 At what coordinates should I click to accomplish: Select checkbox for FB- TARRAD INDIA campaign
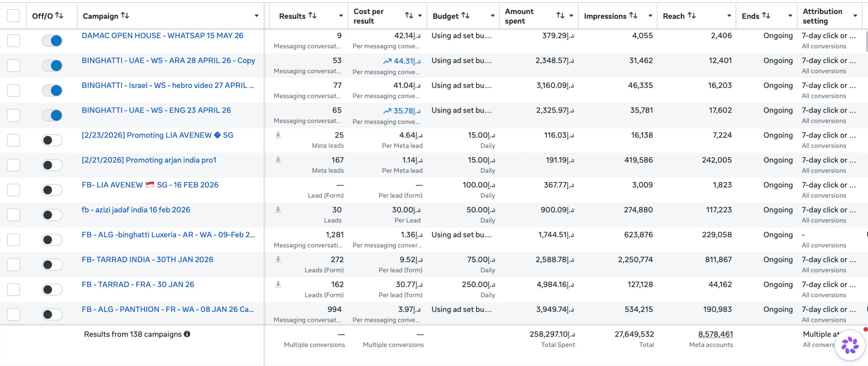13,264
